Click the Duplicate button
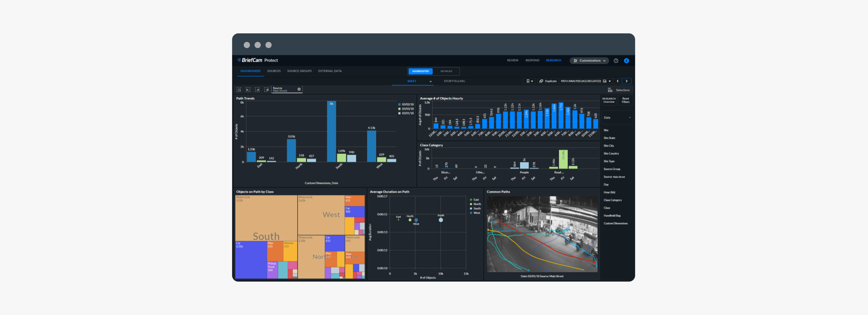Image resolution: width=868 pixels, height=315 pixels. tap(548, 81)
